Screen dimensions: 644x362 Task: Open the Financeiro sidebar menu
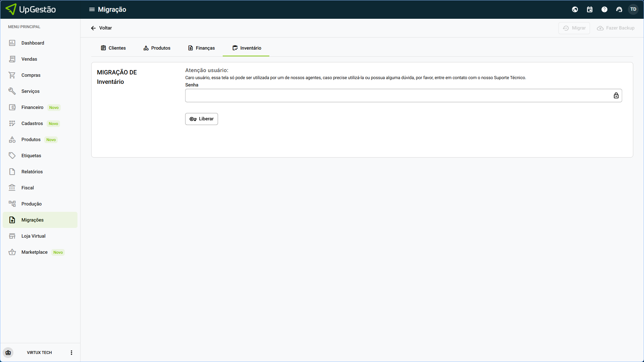click(x=32, y=107)
